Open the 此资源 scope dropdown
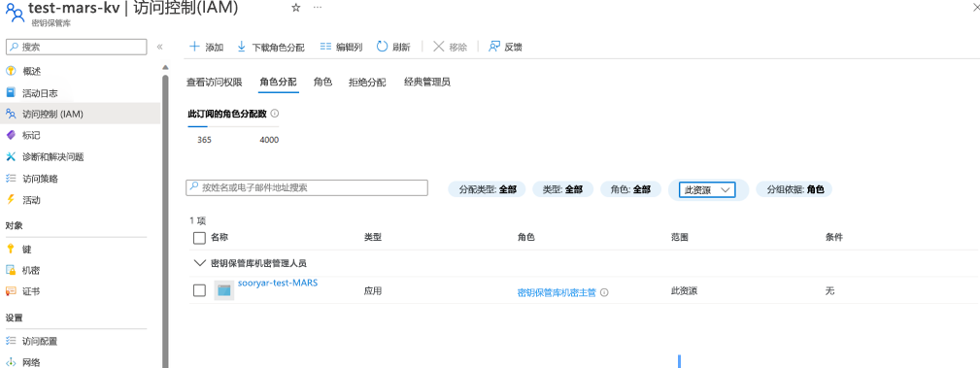 [707, 189]
